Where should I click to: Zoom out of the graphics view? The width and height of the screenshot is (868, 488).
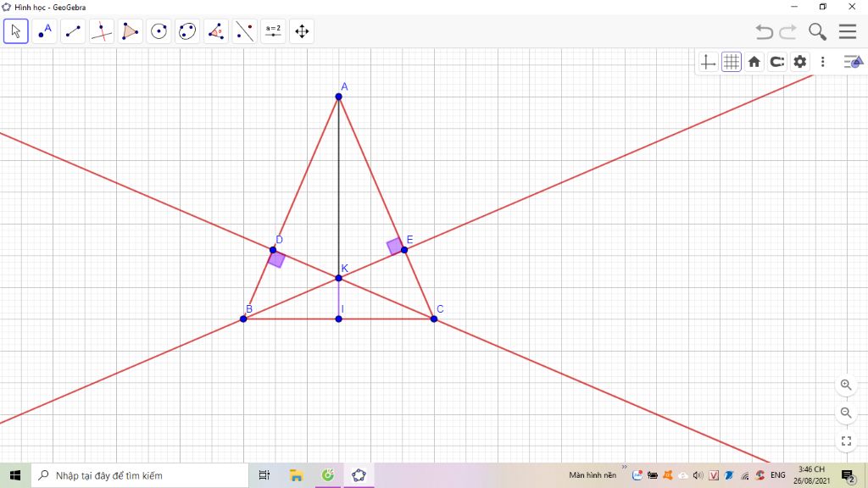[x=846, y=413]
